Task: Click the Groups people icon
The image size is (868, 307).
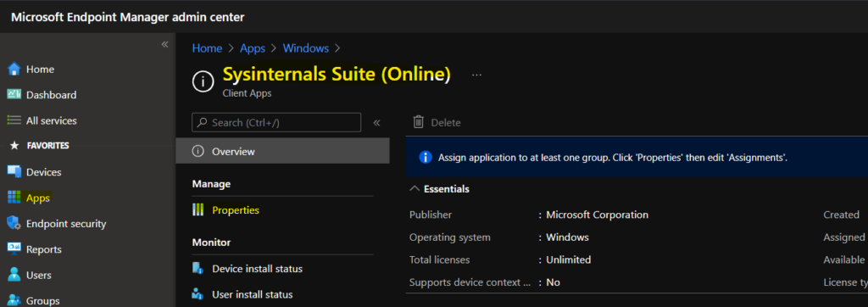Action: tap(14, 300)
